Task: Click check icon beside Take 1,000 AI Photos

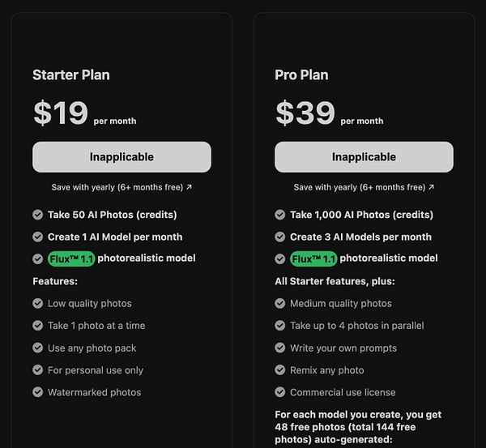Action: [280, 215]
